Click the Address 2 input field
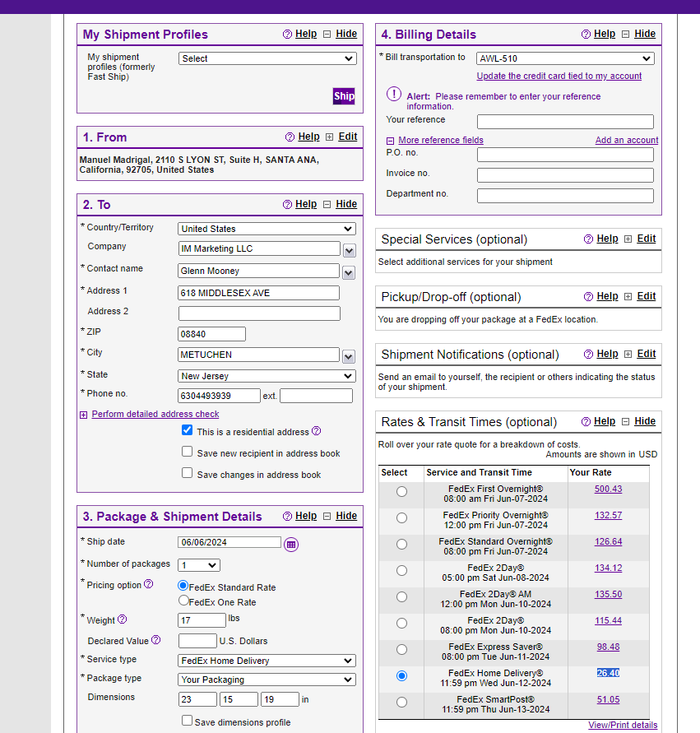This screenshot has height=733, width=700. (259, 313)
